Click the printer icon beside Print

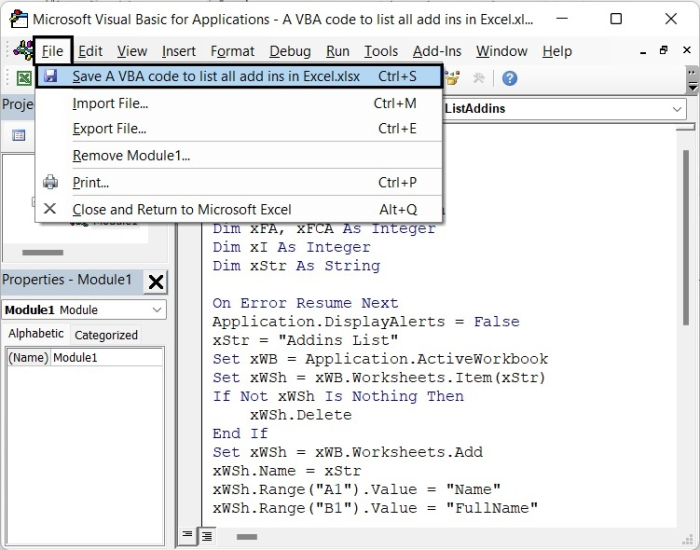point(50,183)
